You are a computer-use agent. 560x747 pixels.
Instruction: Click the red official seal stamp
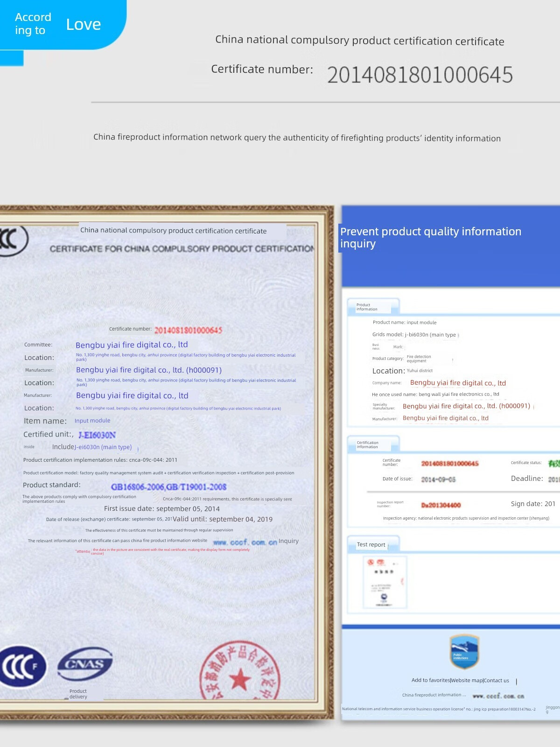click(x=240, y=672)
